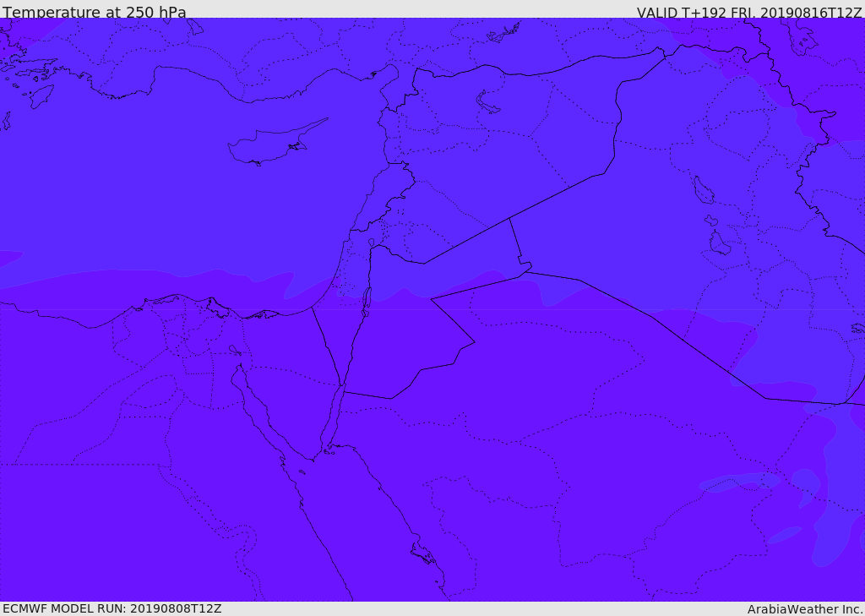Viewport: 865px width, 616px height.
Task: Click the 'VALID T+192 FRI. 20190816T12Z' label
Action: (x=749, y=12)
